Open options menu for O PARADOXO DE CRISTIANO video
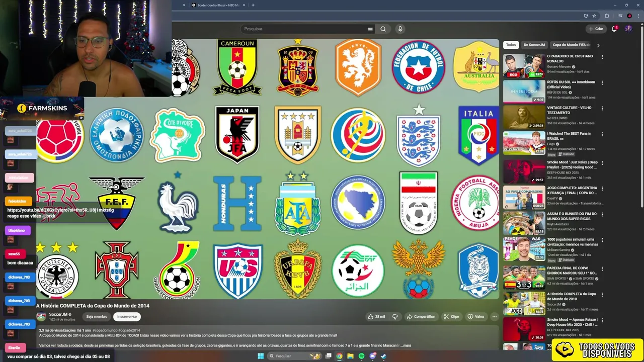 click(602, 57)
